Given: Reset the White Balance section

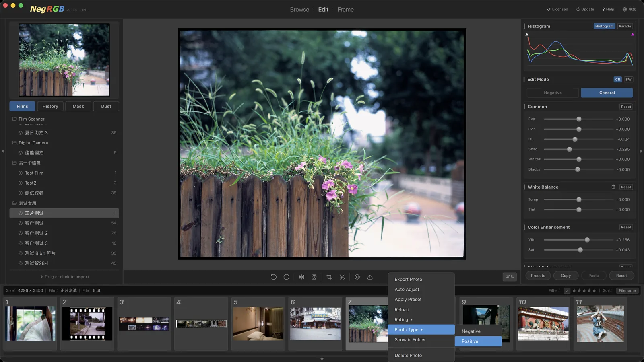Looking at the screenshot, I should [x=626, y=187].
